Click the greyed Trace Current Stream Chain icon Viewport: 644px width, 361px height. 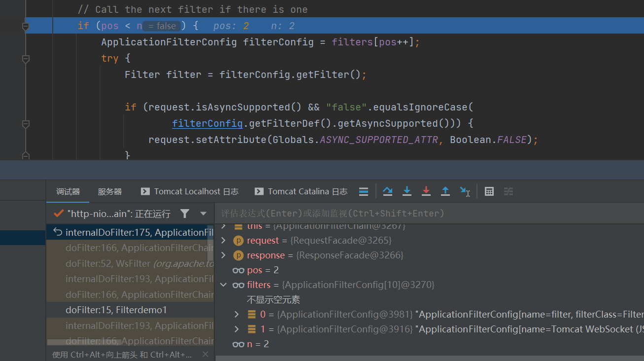coord(508,191)
